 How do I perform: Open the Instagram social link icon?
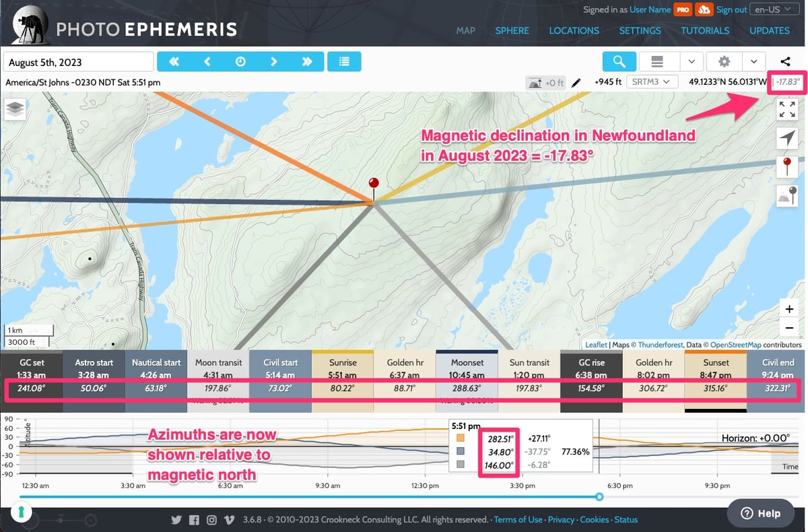tap(211, 520)
